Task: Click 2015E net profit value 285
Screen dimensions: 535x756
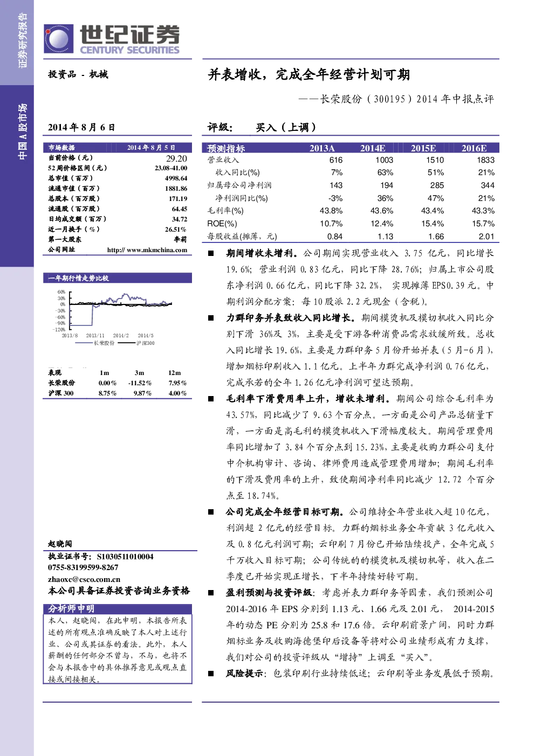Action: click(x=437, y=185)
